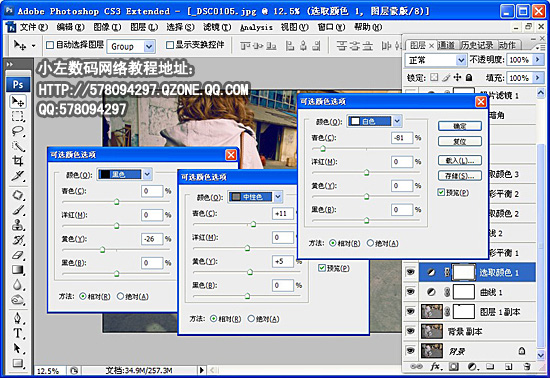
Task: Open the Group auto-select dropdown
Action: tap(149, 46)
